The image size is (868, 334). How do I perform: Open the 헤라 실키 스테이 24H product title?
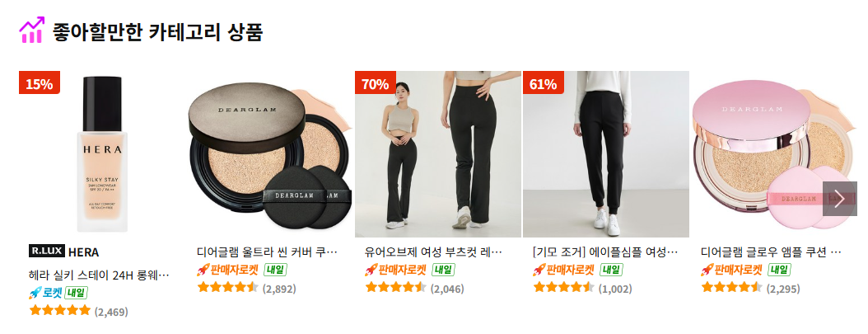pyautogui.click(x=99, y=275)
